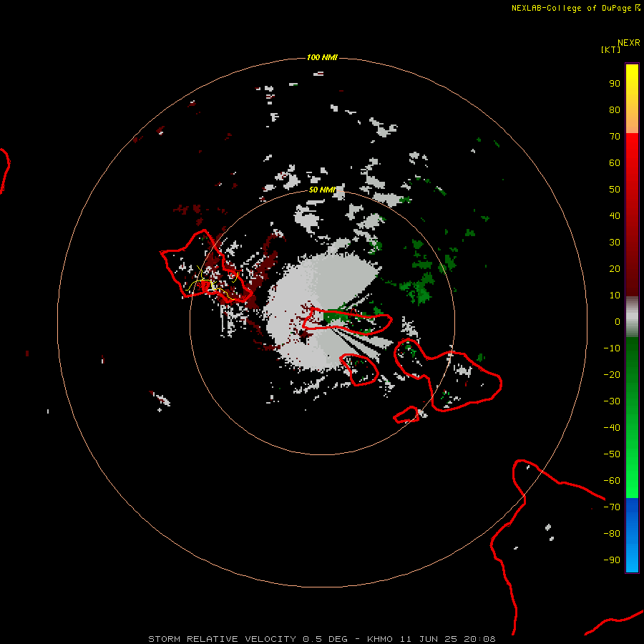
Task: Click the gray zero-velocity segment of color bar
Action: 632,317
